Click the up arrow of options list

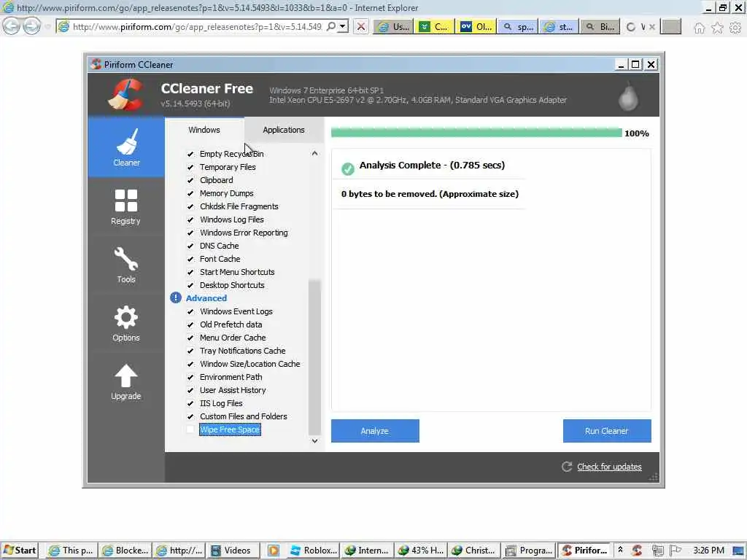coord(314,153)
